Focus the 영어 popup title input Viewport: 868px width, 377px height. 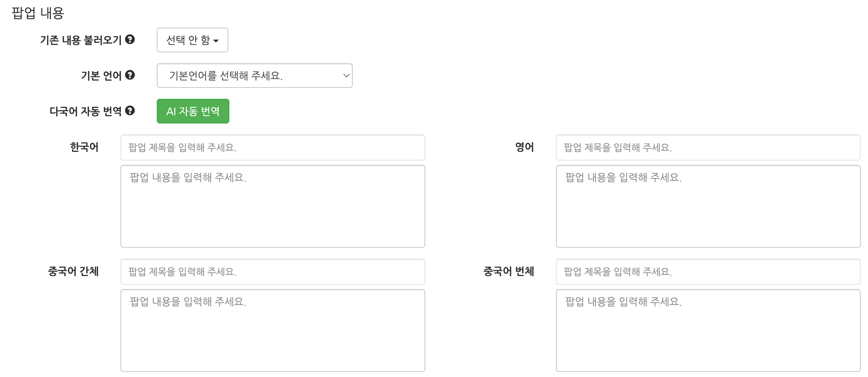(x=708, y=147)
